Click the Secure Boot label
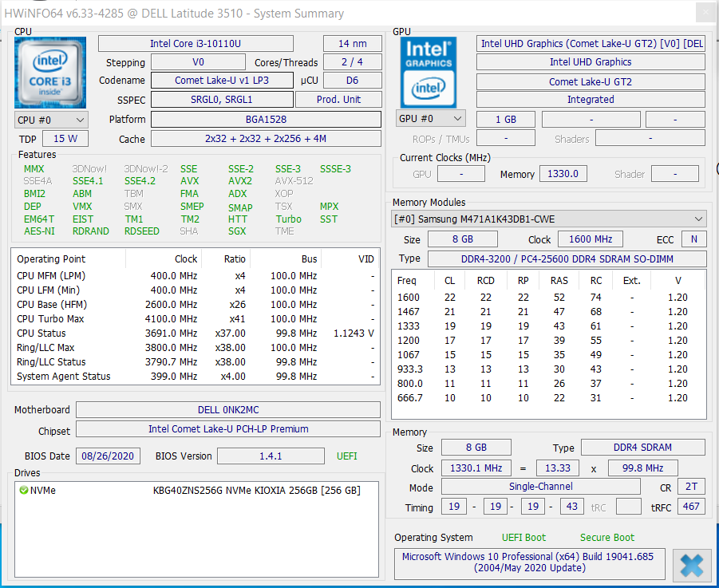The height and width of the screenshot is (588, 719). pyautogui.click(x=607, y=538)
